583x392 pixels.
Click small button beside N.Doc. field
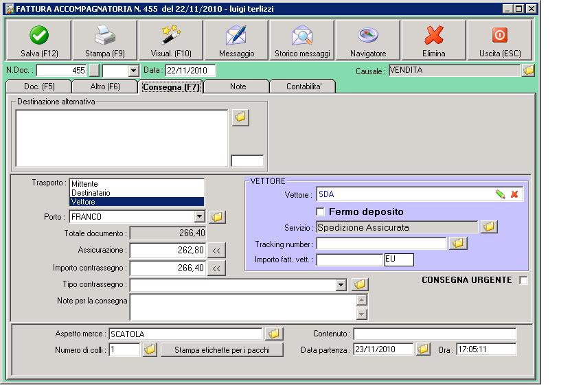95,70
